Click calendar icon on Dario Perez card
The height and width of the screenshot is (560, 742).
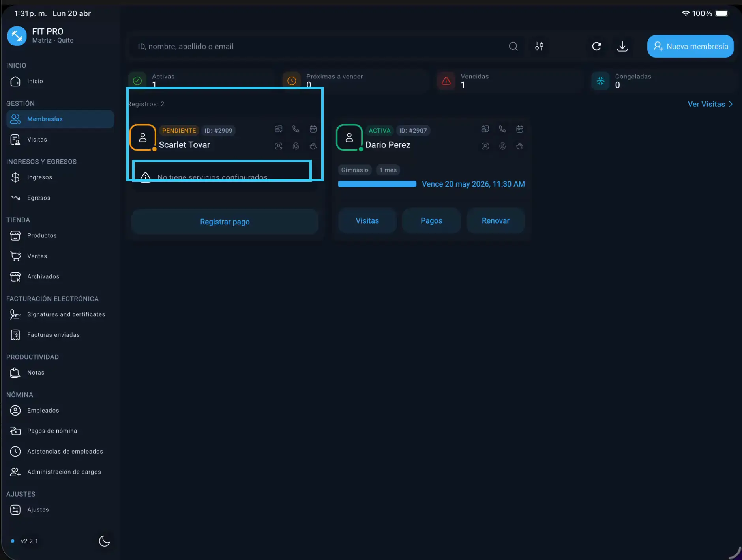point(519,129)
